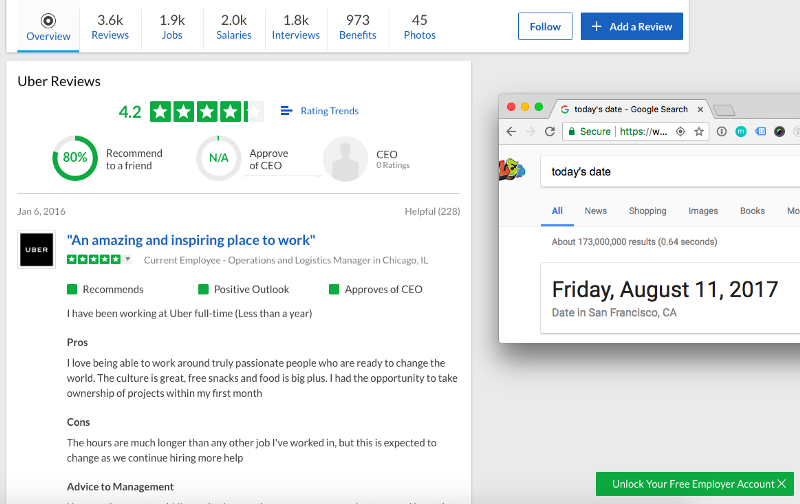Click the CEO placeholder avatar
The width and height of the screenshot is (800, 504).
click(x=345, y=159)
